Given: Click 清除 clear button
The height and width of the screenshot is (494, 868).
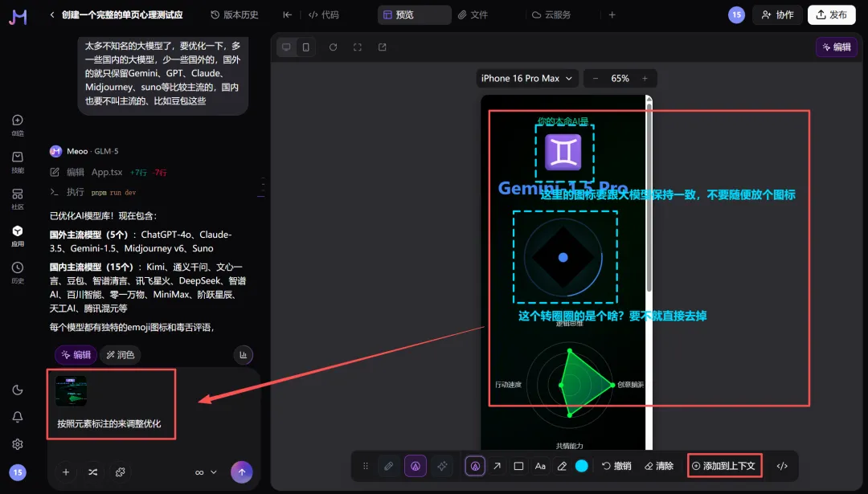Looking at the screenshot, I should (659, 466).
